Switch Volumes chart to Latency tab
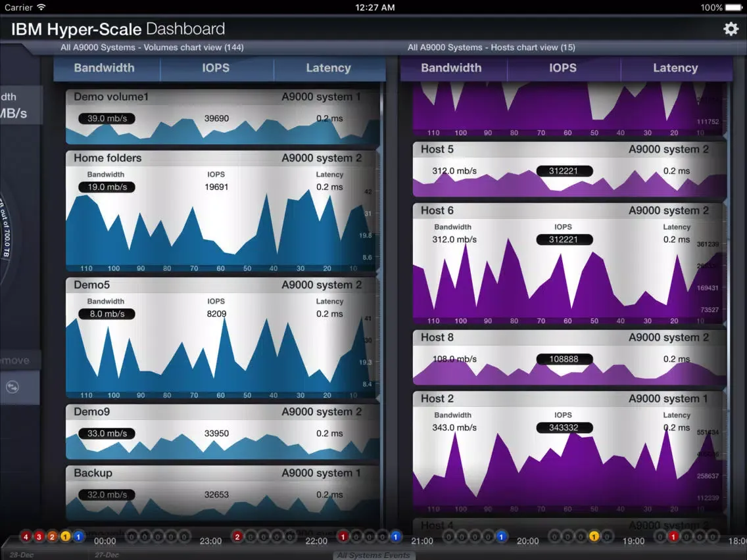This screenshot has height=560, width=747. pyautogui.click(x=329, y=68)
